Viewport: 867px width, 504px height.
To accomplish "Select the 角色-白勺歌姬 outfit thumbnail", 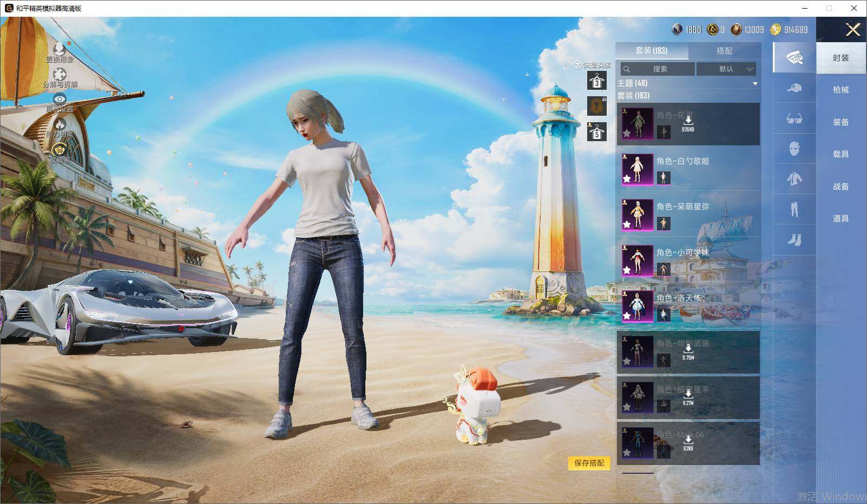I will [638, 169].
